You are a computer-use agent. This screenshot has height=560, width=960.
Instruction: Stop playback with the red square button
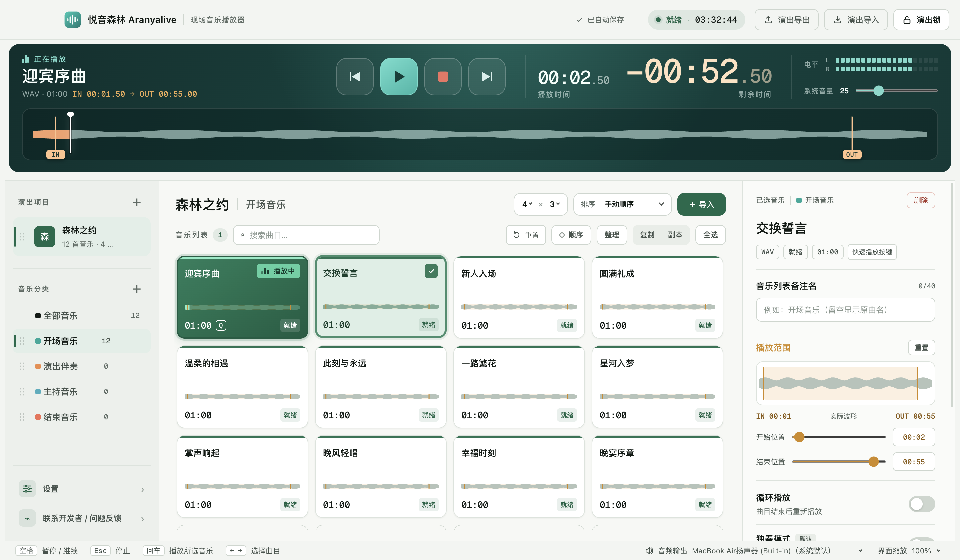point(443,77)
